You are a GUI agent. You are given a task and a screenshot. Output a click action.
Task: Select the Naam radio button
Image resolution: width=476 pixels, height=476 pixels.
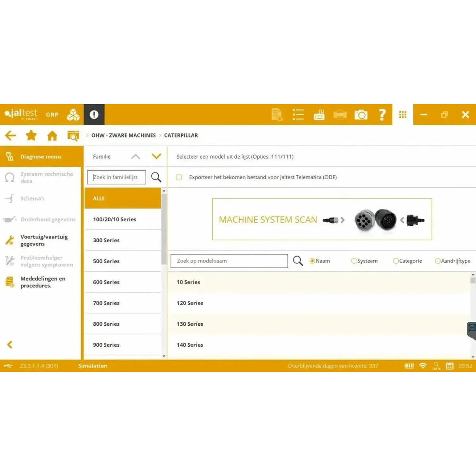312,261
